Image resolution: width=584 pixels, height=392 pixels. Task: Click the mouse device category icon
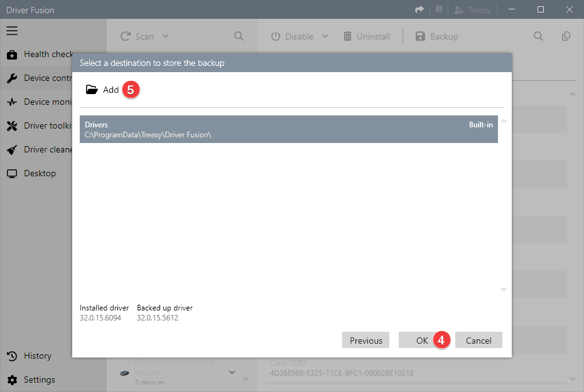click(124, 373)
